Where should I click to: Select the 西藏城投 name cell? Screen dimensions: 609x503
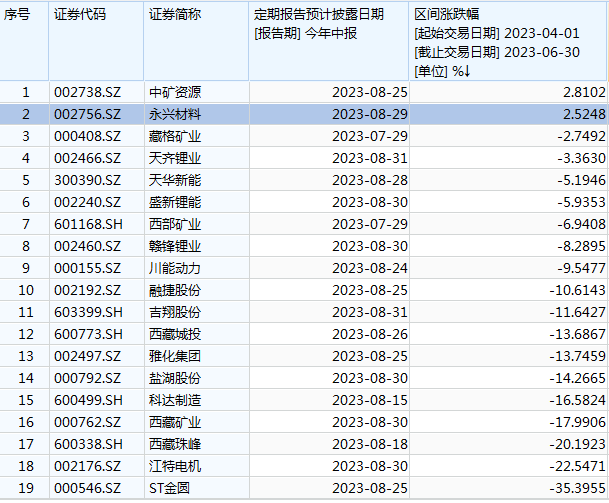click(175, 334)
